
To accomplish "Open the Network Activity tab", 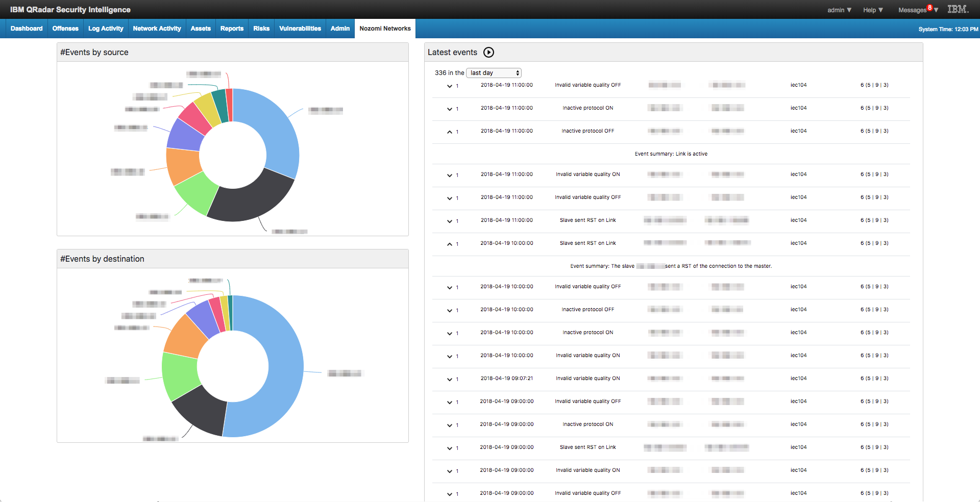I will pos(157,29).
